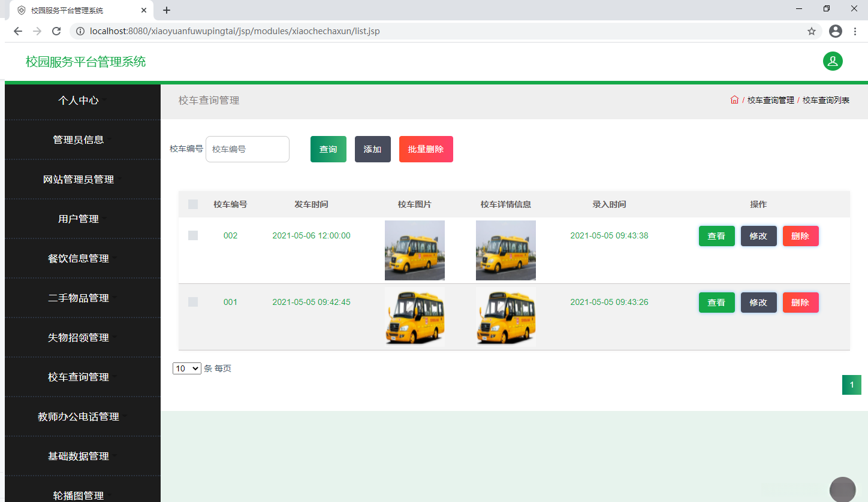This screenshot has width=868, height=502.
Task: Open 教师办公电话管理 sidebar menu
Action: click(82, 416)
